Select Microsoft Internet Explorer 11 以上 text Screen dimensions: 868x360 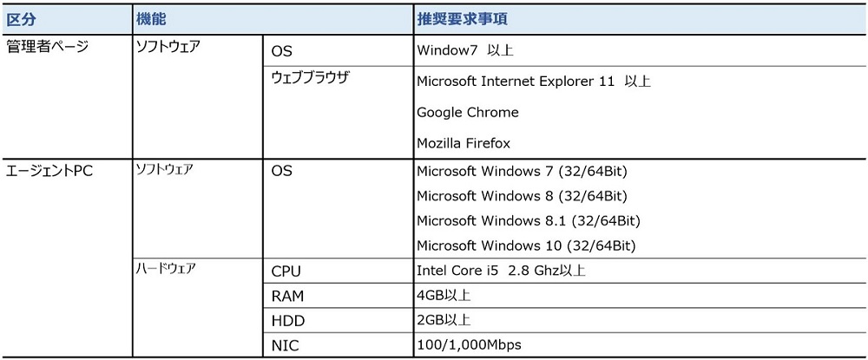(534, 82)
